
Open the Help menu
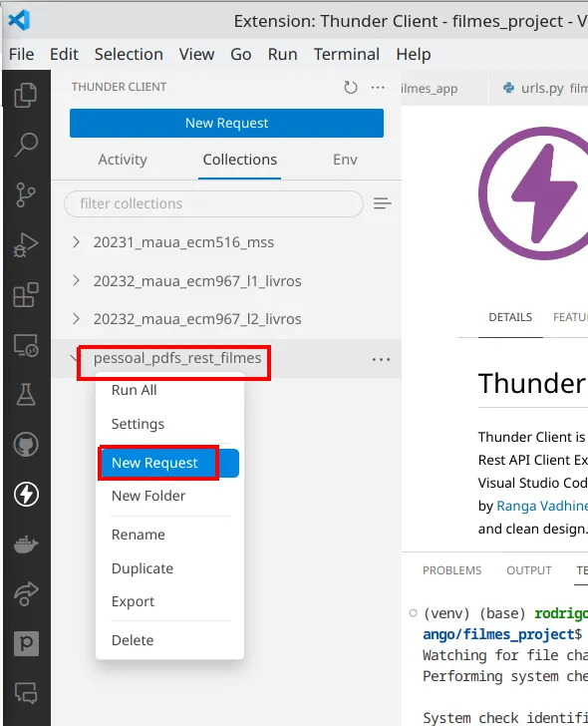pos(414,54)
